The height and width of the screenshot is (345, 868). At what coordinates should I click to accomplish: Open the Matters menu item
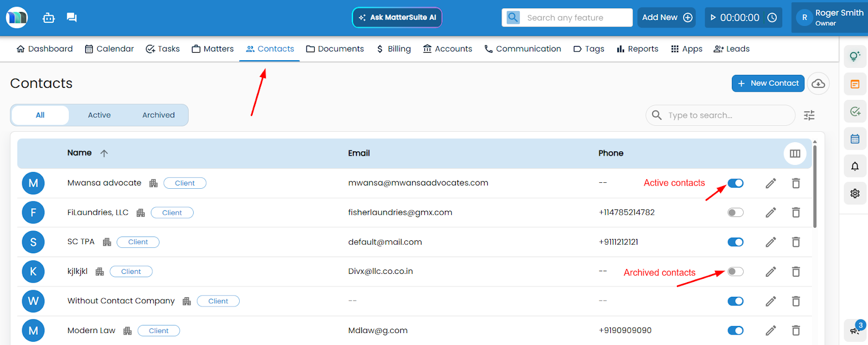pyautogui.click(x=213, y=49)
